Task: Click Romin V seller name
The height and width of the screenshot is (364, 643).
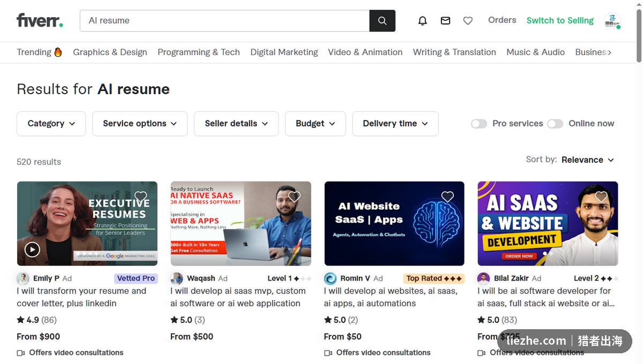Action: click(x=355, y=278)
